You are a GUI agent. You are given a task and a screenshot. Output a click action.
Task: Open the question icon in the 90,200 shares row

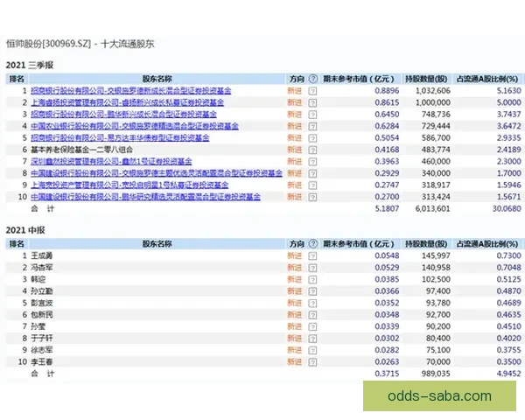tap(312, 327)
